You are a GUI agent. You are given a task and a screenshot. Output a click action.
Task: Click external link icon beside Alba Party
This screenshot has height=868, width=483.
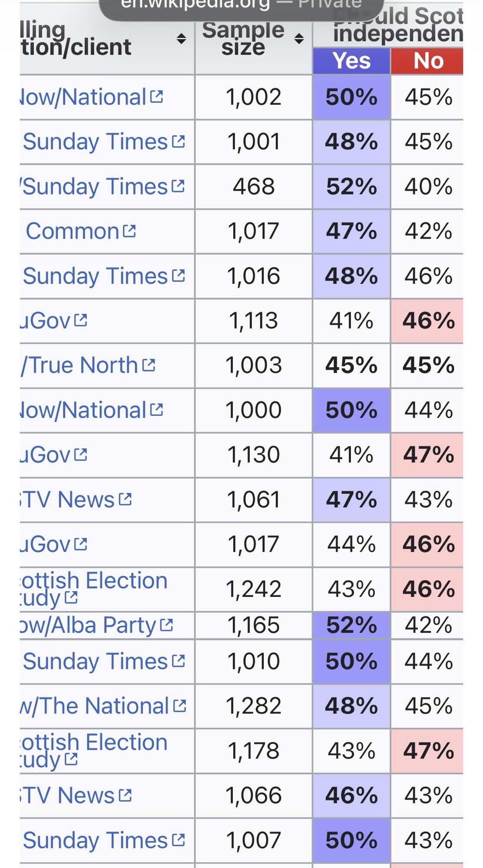(166, 625)
